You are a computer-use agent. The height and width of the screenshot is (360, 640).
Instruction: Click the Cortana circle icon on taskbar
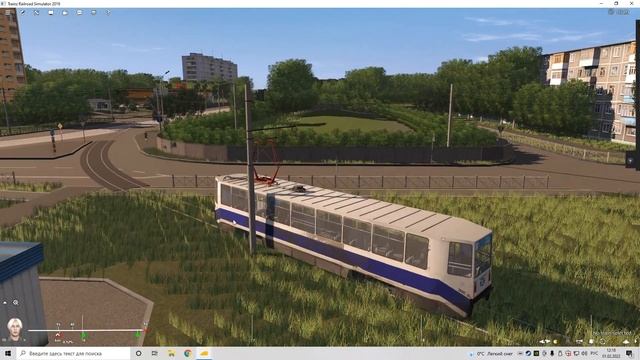coord(138,353)
